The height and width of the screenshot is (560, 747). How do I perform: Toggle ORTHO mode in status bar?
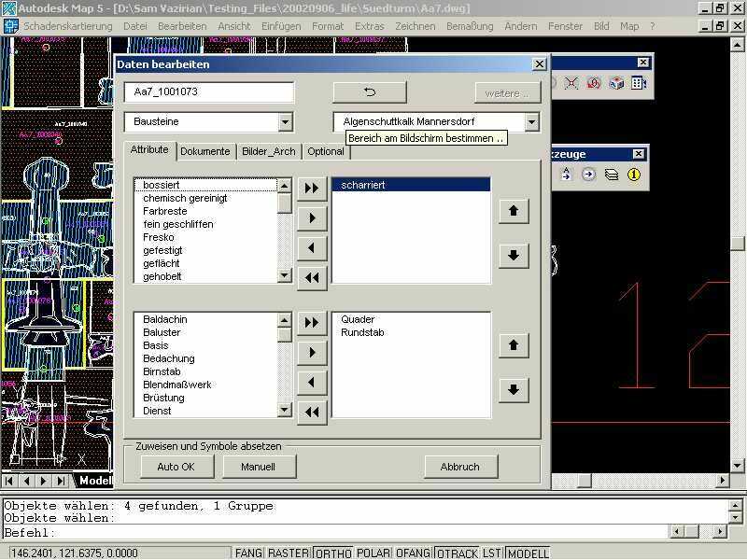tap(333, 553)
